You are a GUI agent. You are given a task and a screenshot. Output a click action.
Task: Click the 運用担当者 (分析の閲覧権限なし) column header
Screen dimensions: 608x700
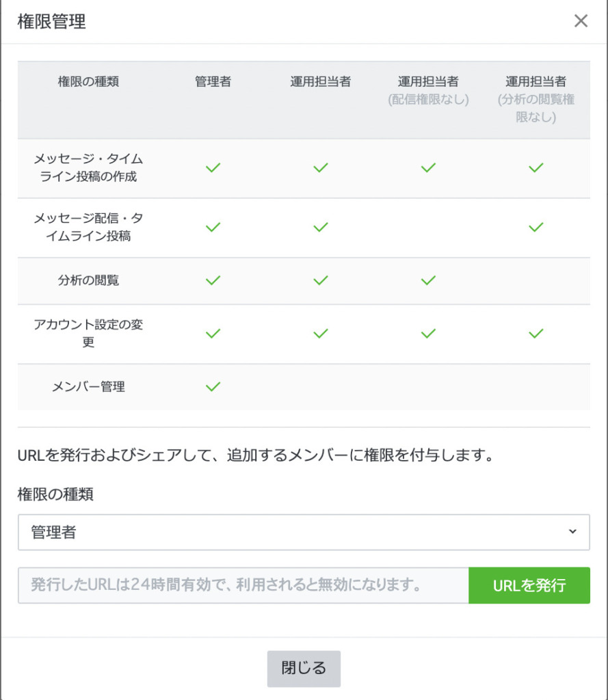[536, 99]
